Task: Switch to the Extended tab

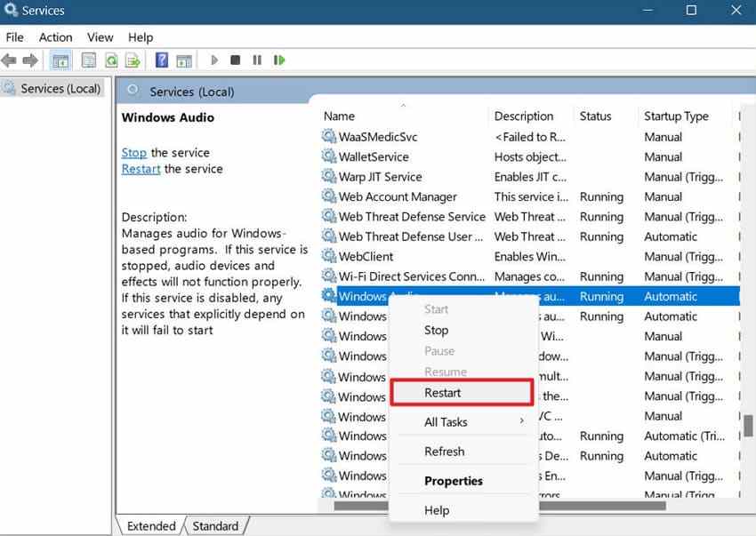Action: coord(151,526)
